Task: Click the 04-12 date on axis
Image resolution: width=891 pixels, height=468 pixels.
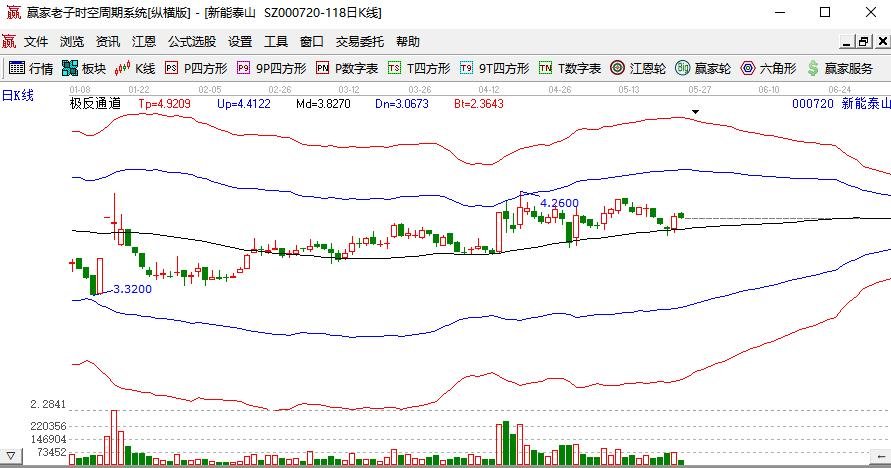Action: [489, 90]
